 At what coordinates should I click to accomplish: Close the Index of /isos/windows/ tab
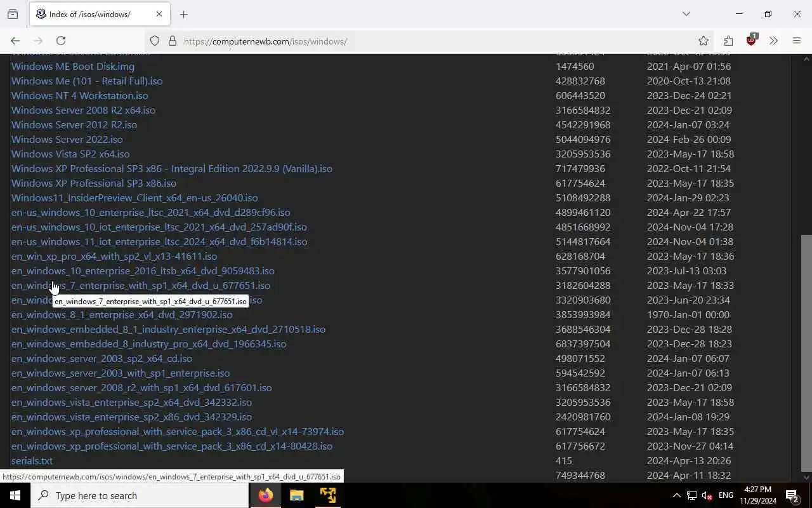tap(159, 14)
